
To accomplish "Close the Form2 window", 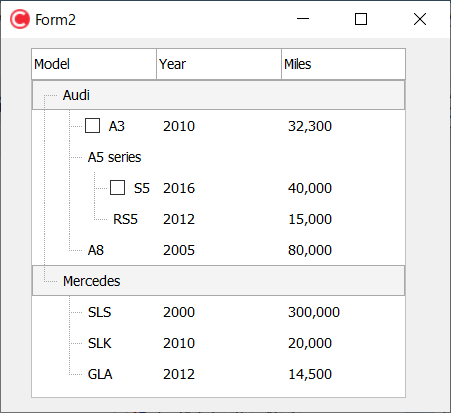I will pyautogui.click(x=420, y=19).
